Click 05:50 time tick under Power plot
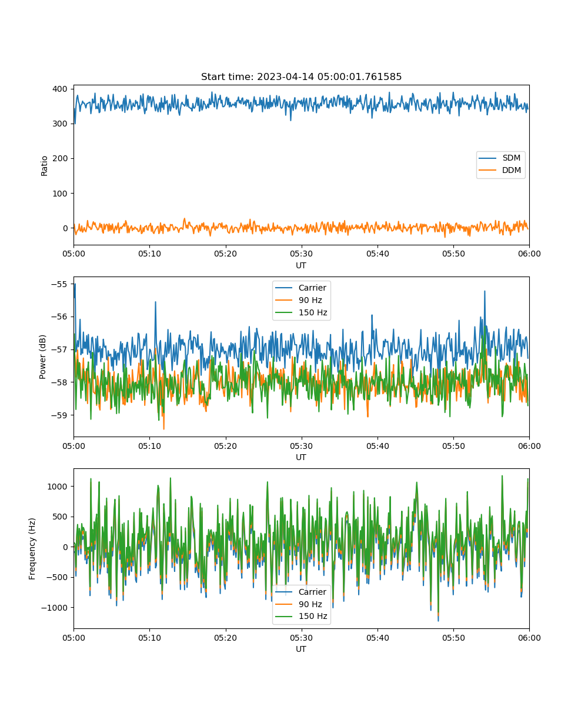Screen dimensions: 588x706 click(x=453, y=445)
